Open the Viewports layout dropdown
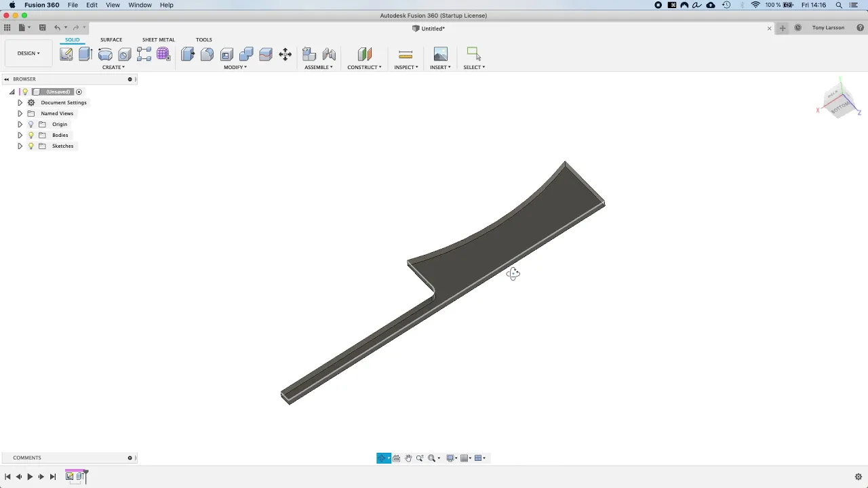The image size is (868, 488). (480, 458)
